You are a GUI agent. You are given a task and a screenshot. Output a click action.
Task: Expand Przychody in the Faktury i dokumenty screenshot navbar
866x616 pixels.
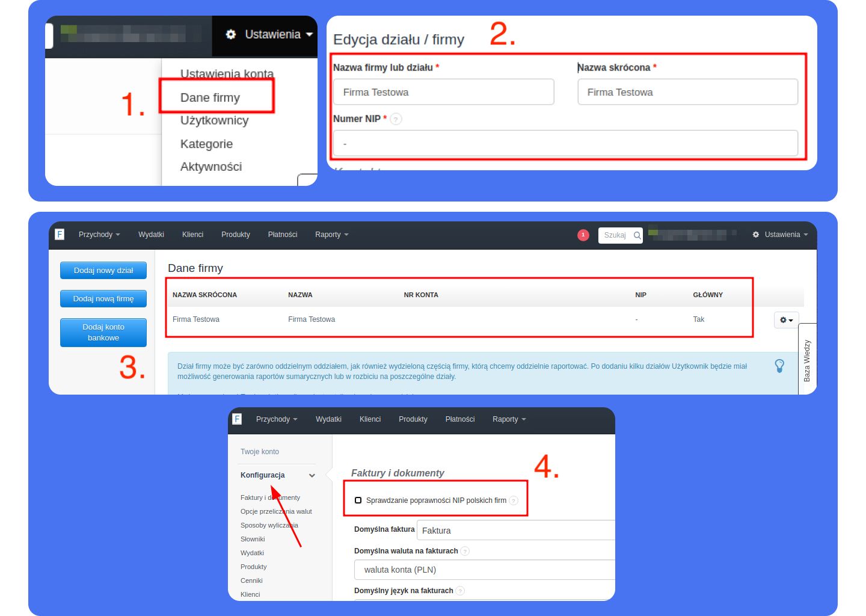coord(277,419)
